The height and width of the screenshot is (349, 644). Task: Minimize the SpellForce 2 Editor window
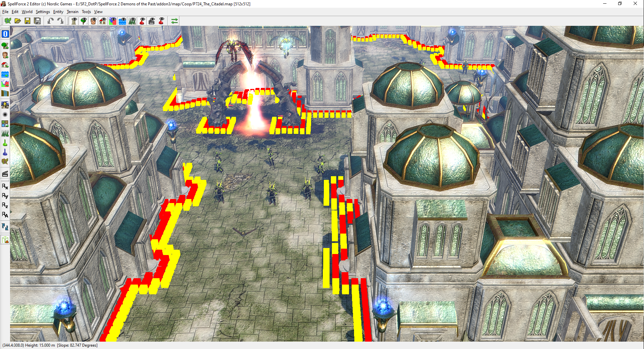605,4
